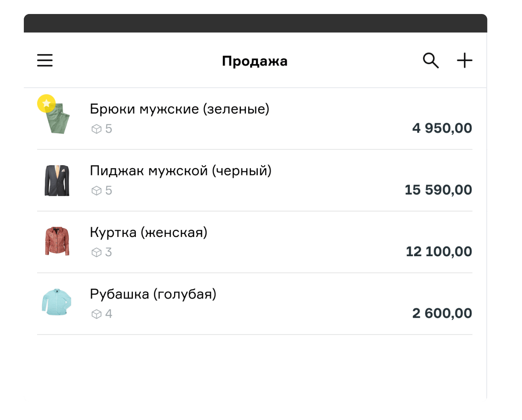Open the red leather jacket thumbnail
522x420 pixels.
click(x=57, y=241)
